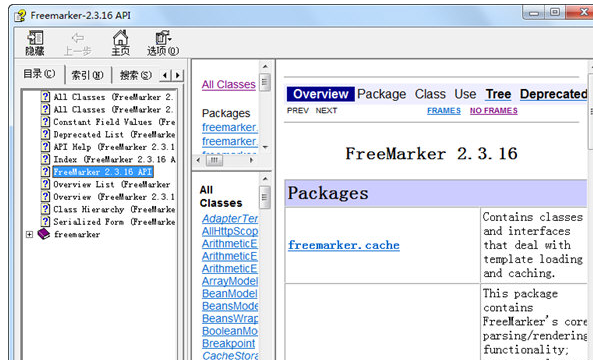Viewport: 593px width, 360px height.
Task: Click the Overview navigation item
Action: pos(320,94)
